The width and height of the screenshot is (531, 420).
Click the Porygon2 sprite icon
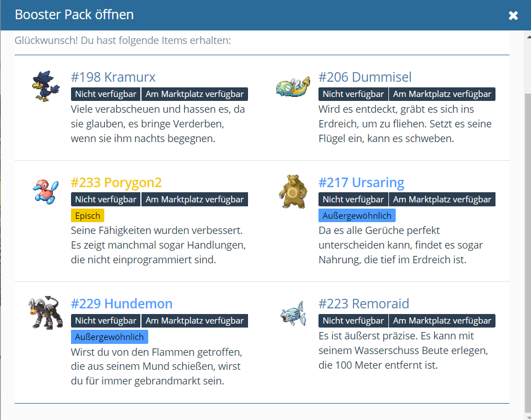pyautogui.click(x=45, y=191)
